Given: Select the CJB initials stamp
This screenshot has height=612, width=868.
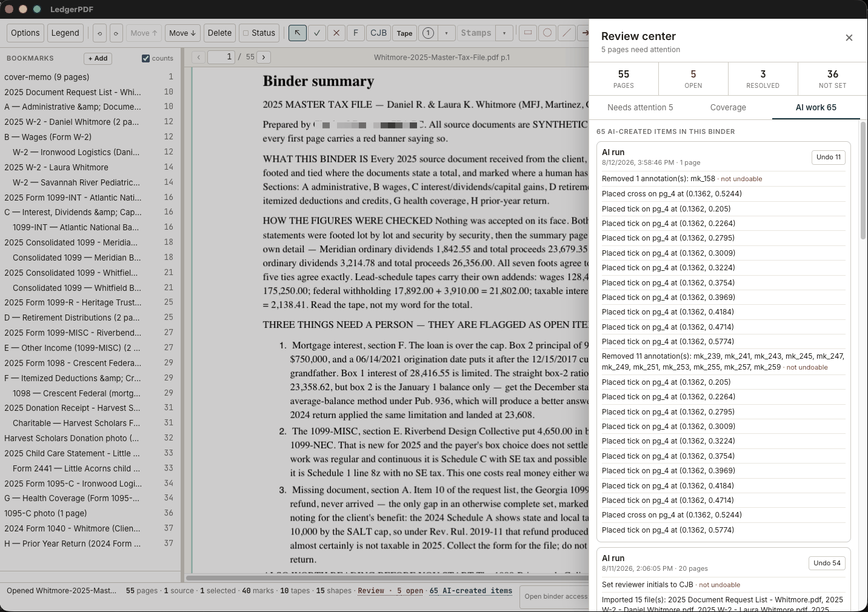Looking at the screenshot, I should (x=378, y=33).
